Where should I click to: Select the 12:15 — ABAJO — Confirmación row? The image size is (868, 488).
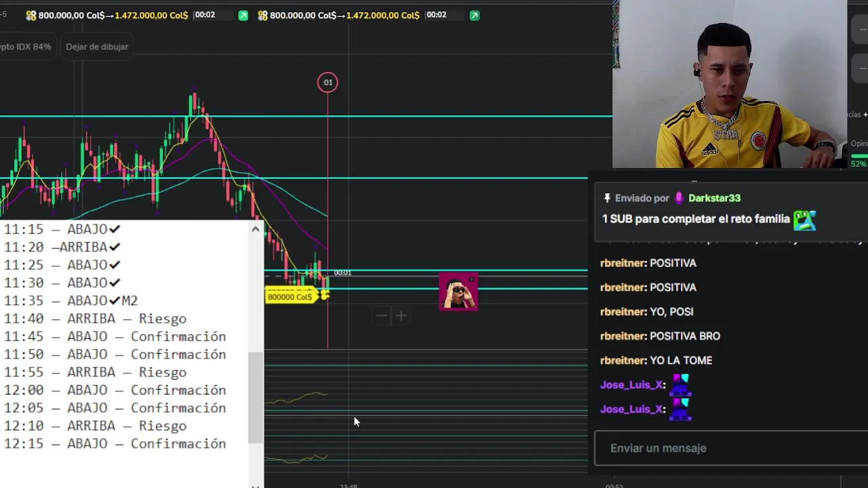pos(115,443)
